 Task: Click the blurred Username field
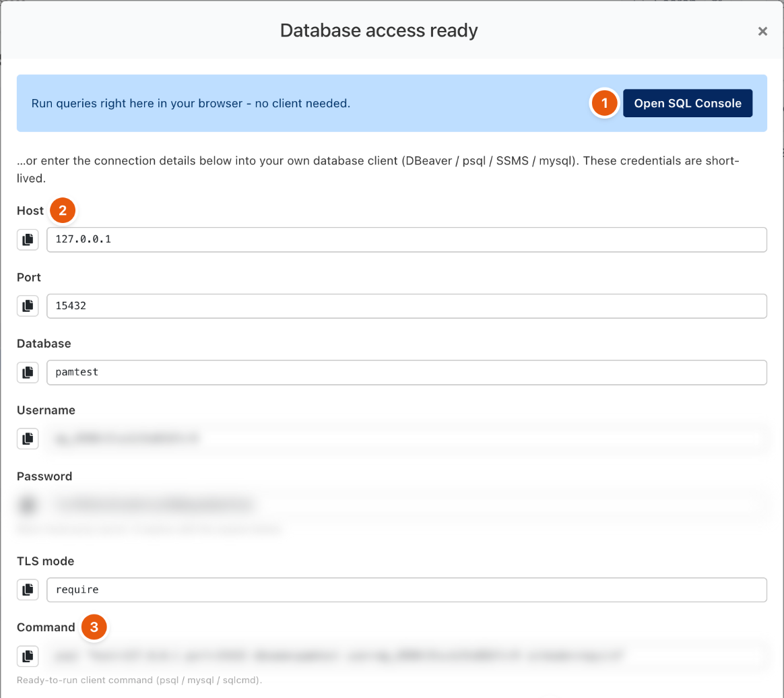pos(407,439)
